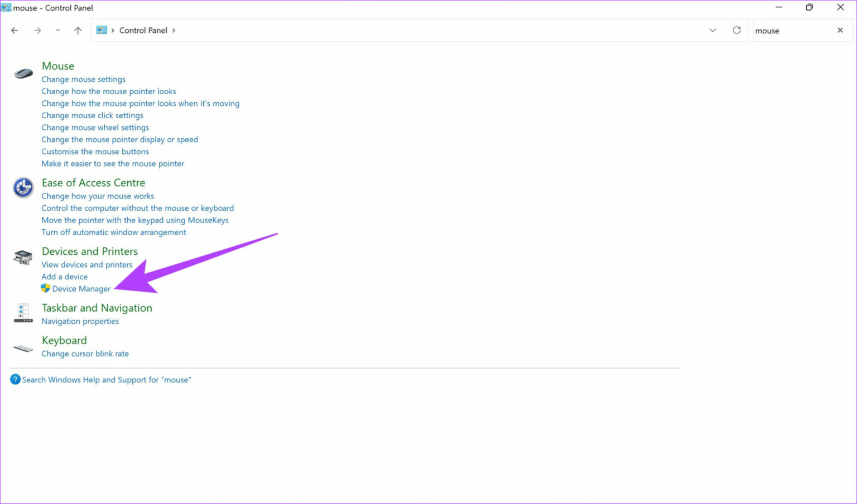Clear the mouse search with the X

click(840, 30)
